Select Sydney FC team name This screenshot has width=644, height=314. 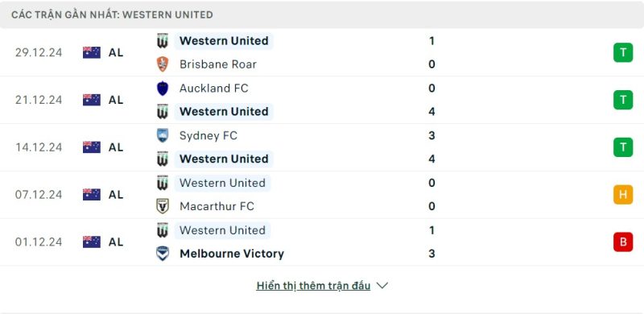208,135
